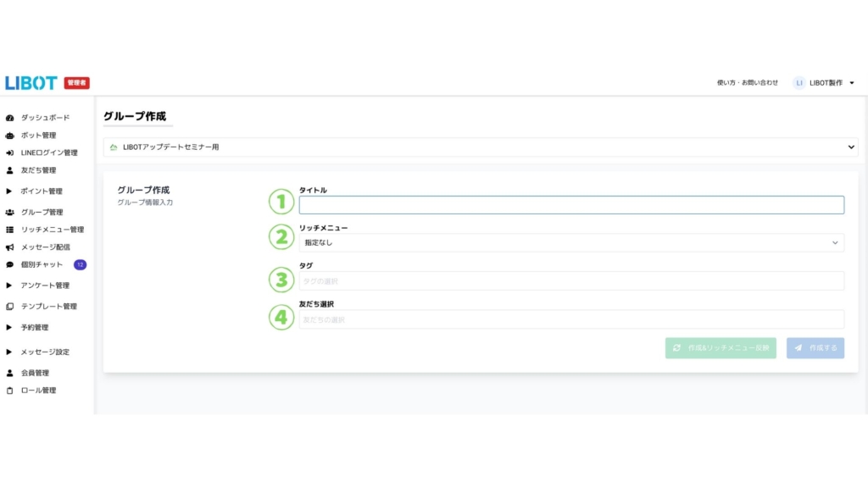Open テンプレート管理 from sidebar
Viewport: 868px width, 488px height.
pyautogui.click(x=48, y=307)
